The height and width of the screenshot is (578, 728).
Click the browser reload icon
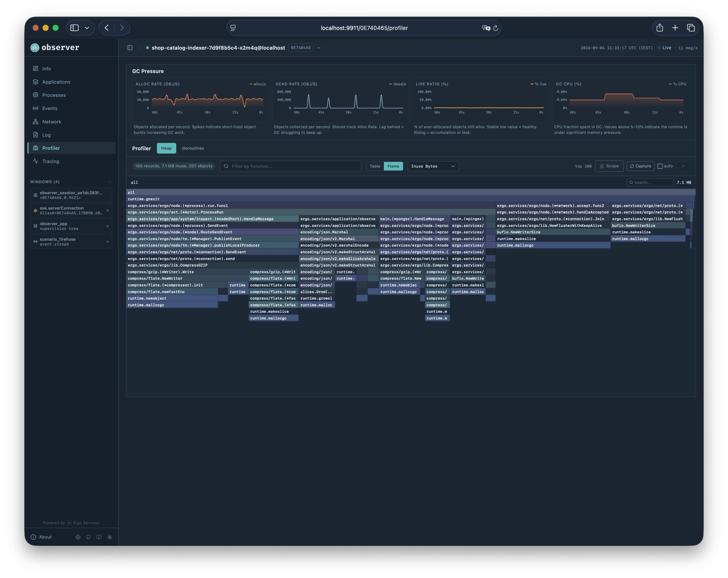[x=496, y=28]
